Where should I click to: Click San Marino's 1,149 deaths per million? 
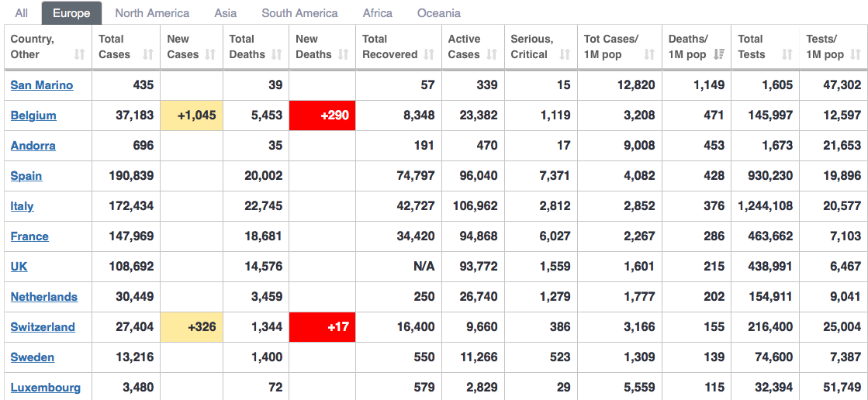click(708, 85)
